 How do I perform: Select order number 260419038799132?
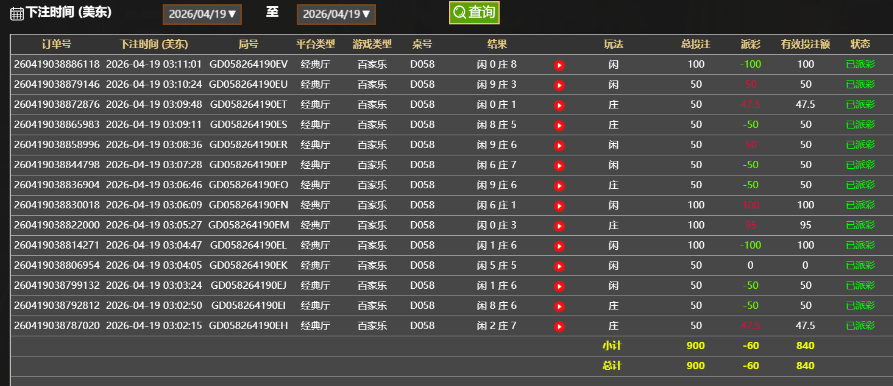click(x=56, y=285)
